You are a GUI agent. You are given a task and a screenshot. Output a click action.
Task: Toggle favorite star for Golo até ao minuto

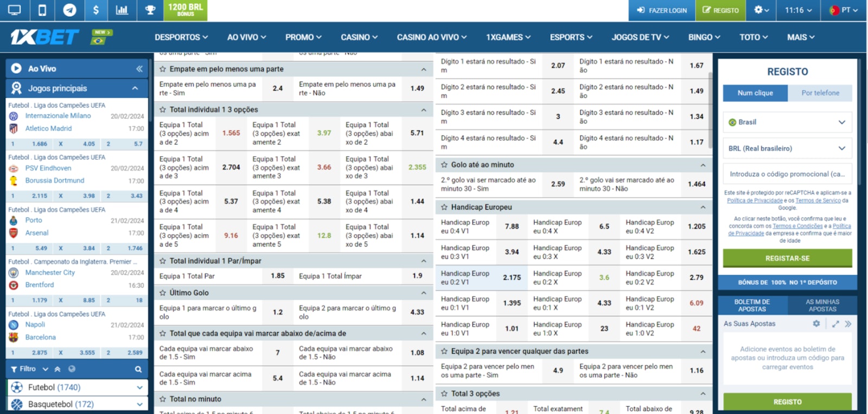point(444,165)
